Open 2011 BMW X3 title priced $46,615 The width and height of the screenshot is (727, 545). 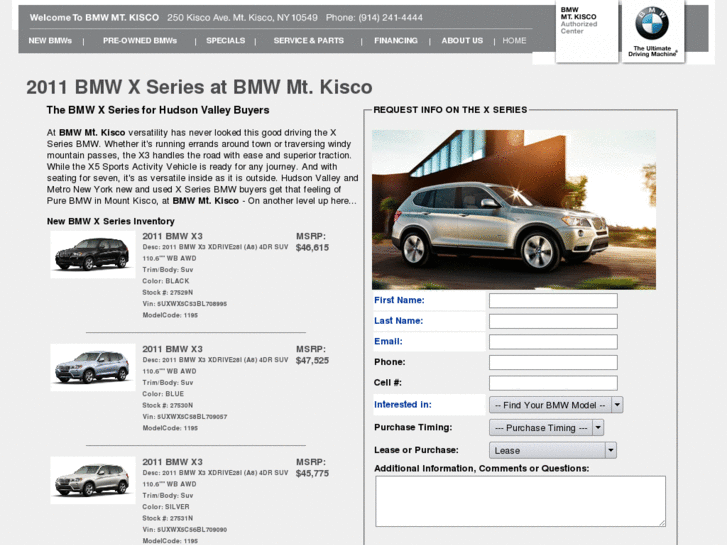click(172, 236)
